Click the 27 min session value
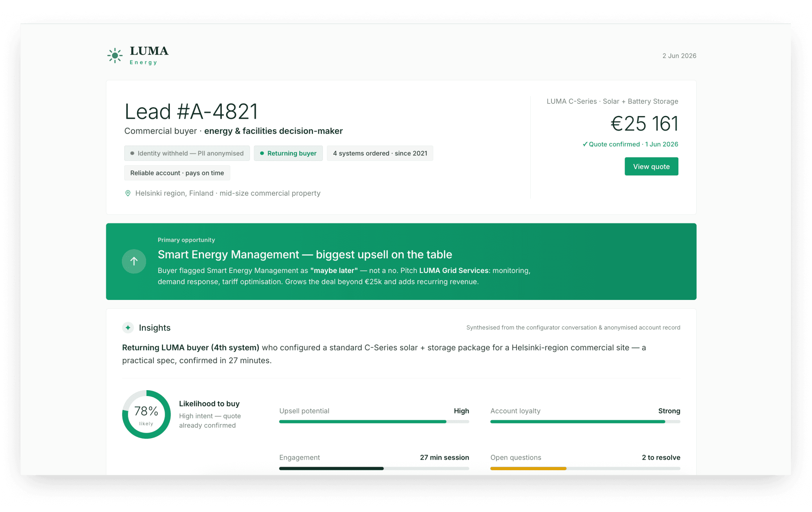Screen dimensions: 812x512 (x=444, y=457)
